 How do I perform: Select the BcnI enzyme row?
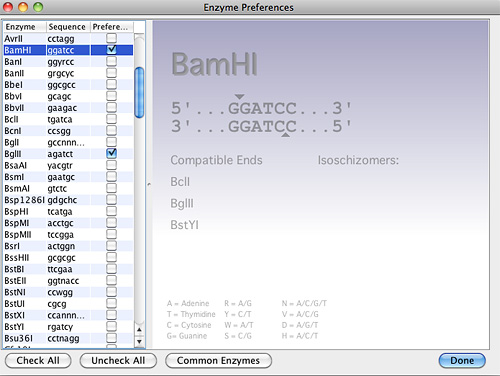(x=68, y=131)
